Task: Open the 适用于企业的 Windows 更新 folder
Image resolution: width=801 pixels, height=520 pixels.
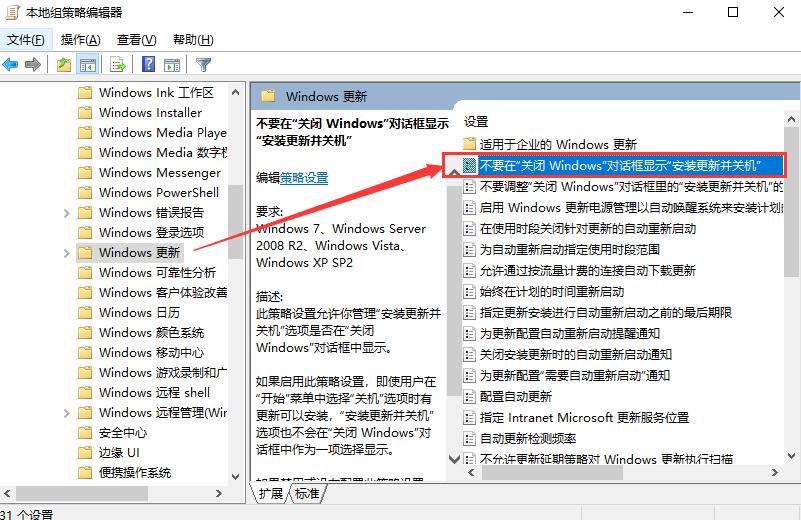Action: point(557,144)
